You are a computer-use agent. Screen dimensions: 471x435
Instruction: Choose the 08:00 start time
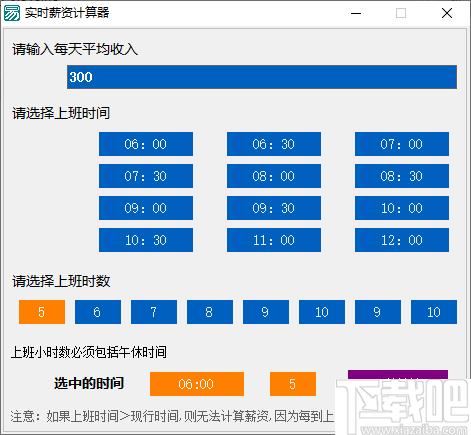[274, 176]
